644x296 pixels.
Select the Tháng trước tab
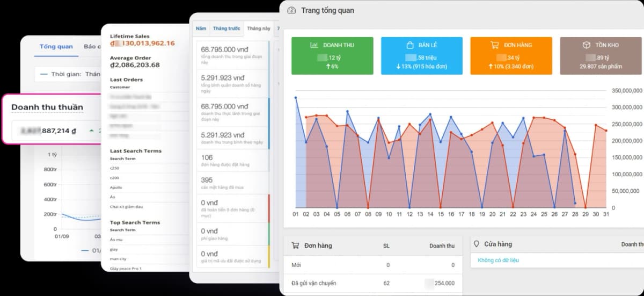click(x=226, y=28)
